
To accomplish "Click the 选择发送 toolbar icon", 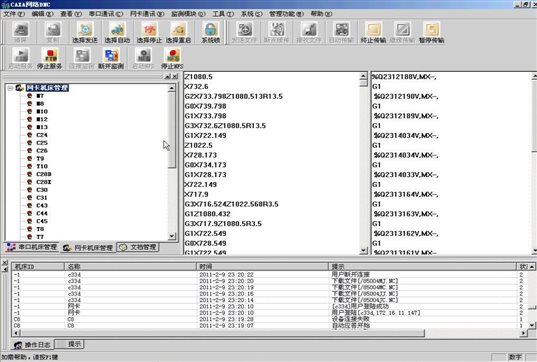I will [x=85, y=29].
